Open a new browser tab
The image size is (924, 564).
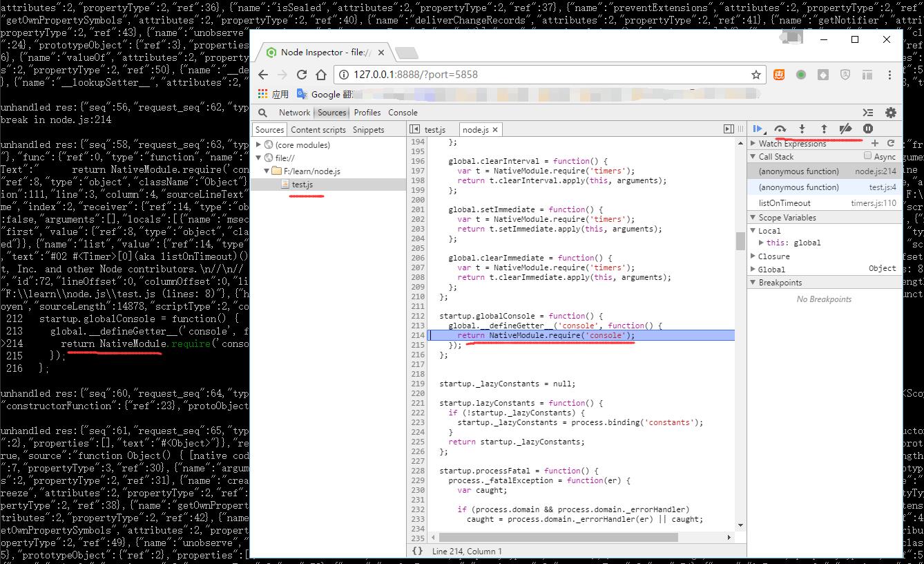pos(407,53)
